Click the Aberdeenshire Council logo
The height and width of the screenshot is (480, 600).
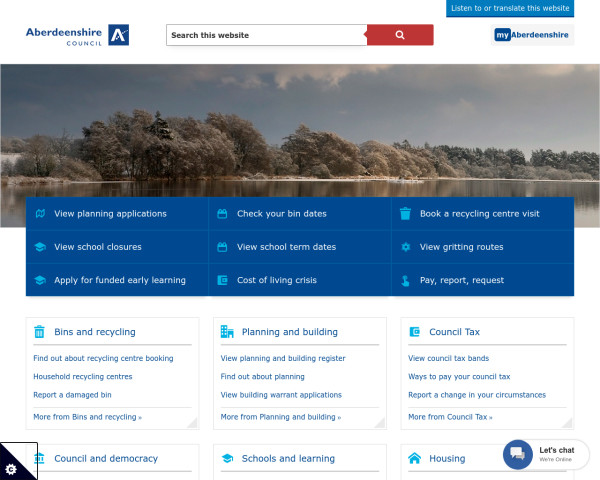tap(77, 35)
